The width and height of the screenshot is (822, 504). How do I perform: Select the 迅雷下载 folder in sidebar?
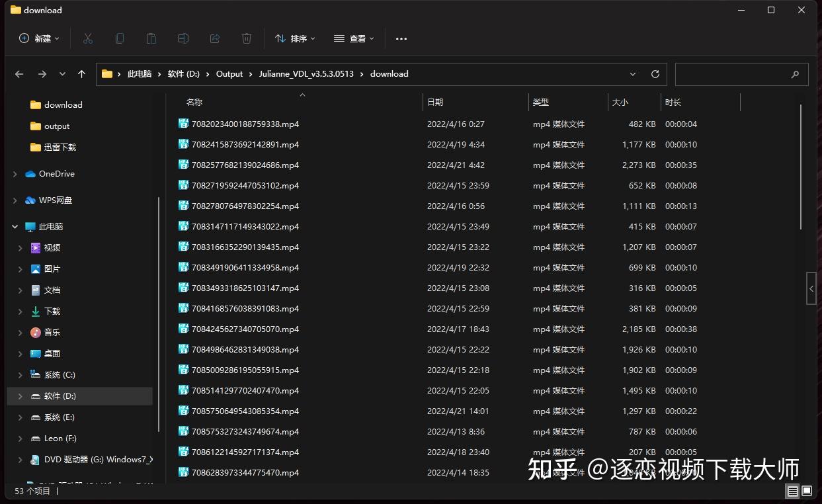click(x=60, y=147)
